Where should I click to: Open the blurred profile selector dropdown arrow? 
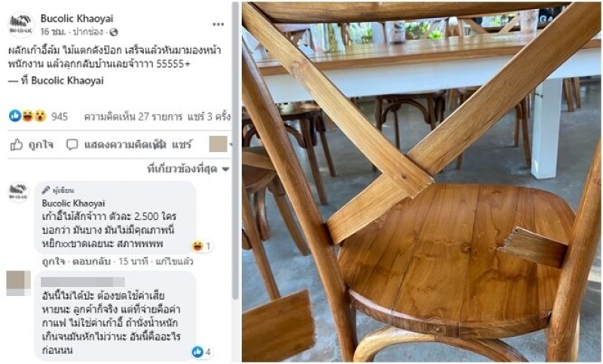coord(231,145)
